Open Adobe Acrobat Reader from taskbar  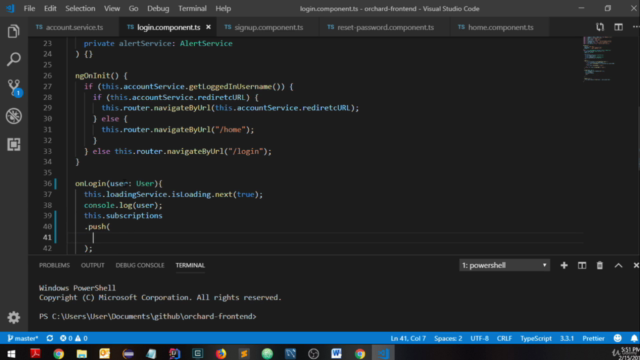(35, 353)
